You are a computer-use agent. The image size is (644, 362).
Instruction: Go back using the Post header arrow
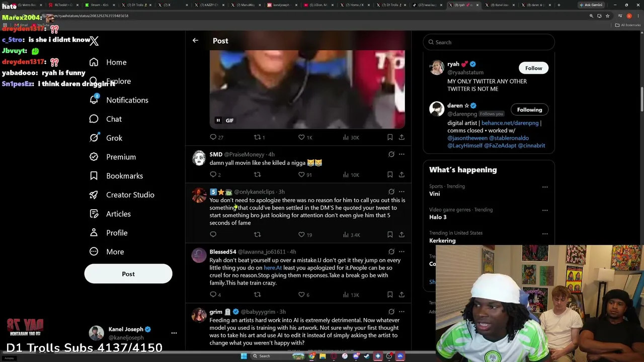tap(195, 41)
